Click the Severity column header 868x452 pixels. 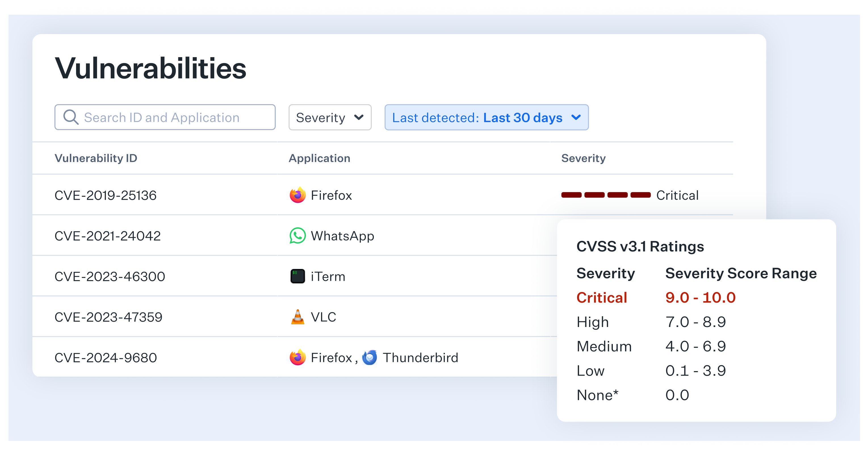pos(583,158)
